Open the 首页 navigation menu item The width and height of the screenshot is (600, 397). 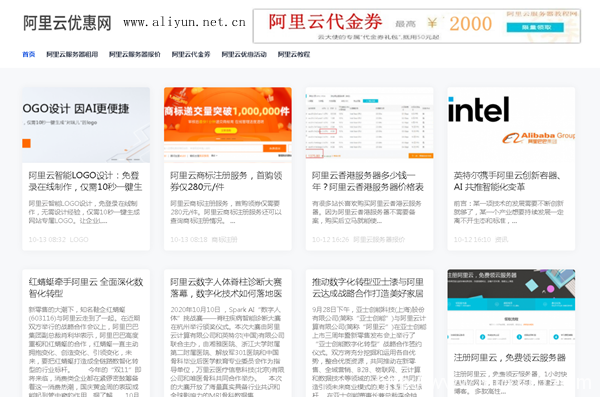[29, 54]
